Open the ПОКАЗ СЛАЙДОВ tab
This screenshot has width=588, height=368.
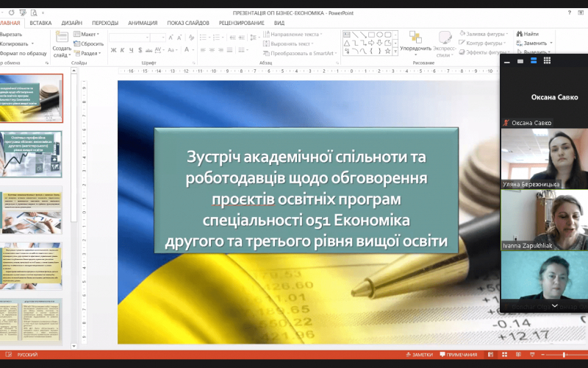tap(188, 23)
